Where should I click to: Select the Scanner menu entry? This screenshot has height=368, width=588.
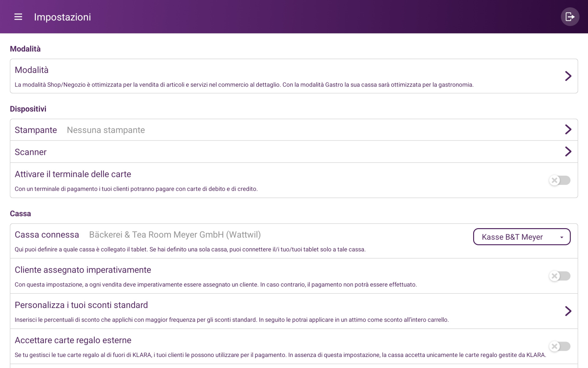pyautogui.click(x=31, y=152)
